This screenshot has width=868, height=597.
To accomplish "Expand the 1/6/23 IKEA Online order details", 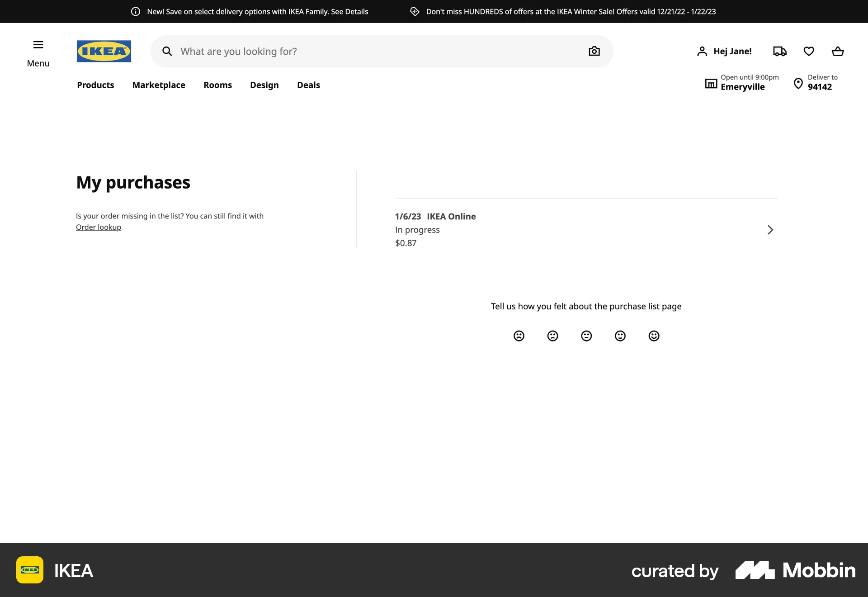I will tap(770, 230).
